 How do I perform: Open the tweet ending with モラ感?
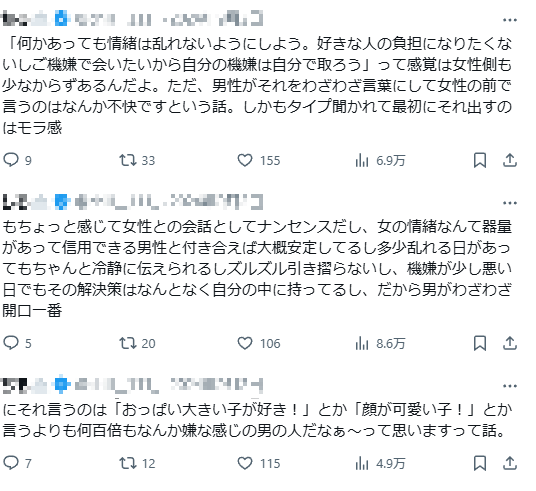pyautogui.click(x=257, y=85)
